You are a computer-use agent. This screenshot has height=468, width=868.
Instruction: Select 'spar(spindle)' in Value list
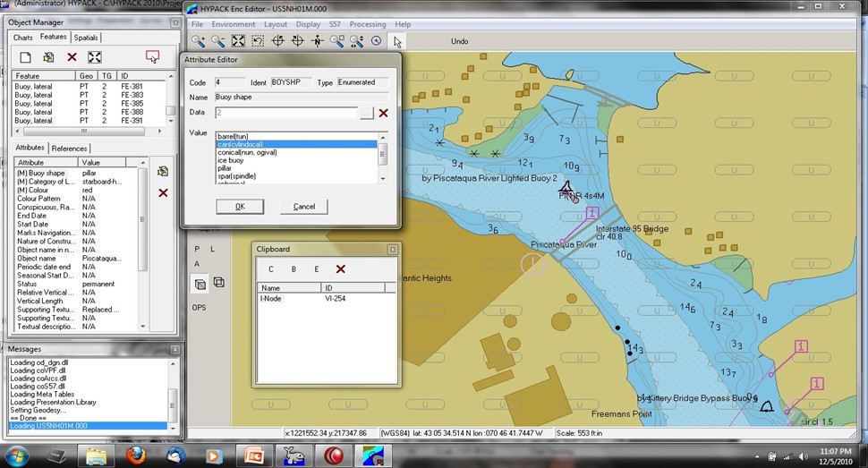297,176
